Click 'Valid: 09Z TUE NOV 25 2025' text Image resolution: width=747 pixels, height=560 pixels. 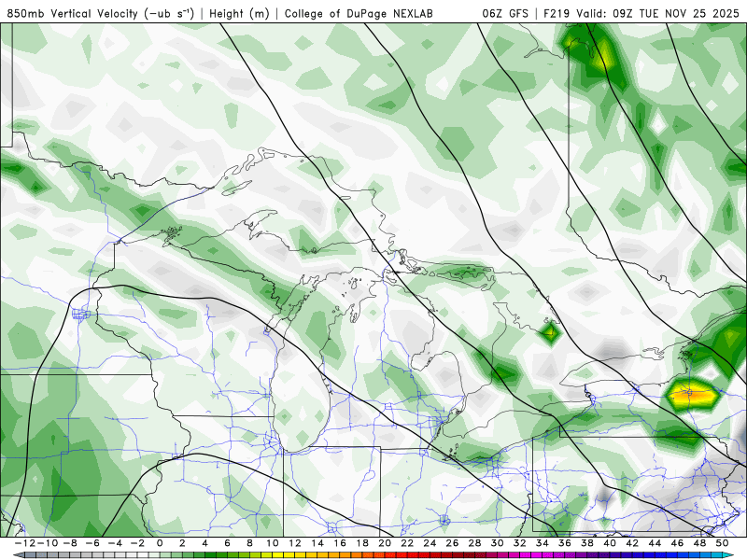coord(658,13)
